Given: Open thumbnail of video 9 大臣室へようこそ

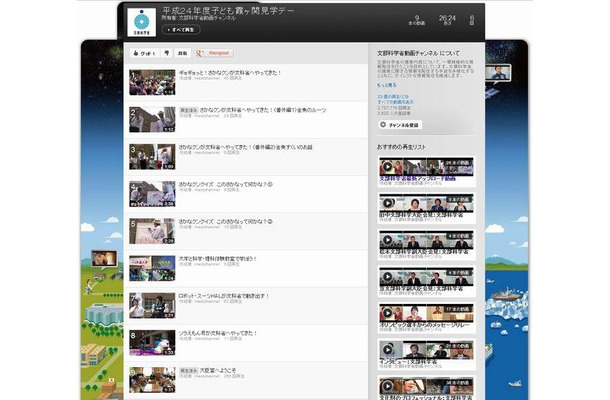Looking at the screenshot, I should pyautogui.click(x=152, y=380).
